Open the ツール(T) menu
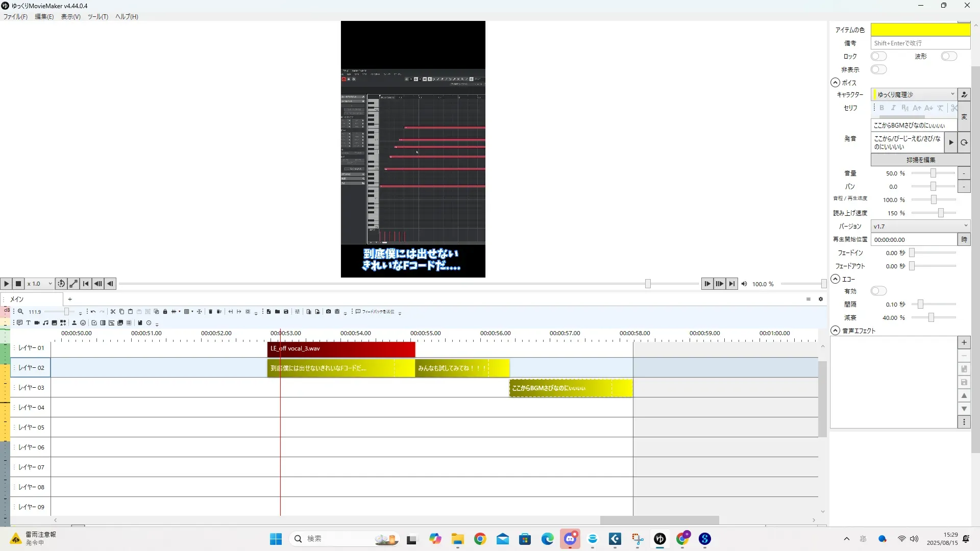Screen dimensions: 980x551 (97, 17)
